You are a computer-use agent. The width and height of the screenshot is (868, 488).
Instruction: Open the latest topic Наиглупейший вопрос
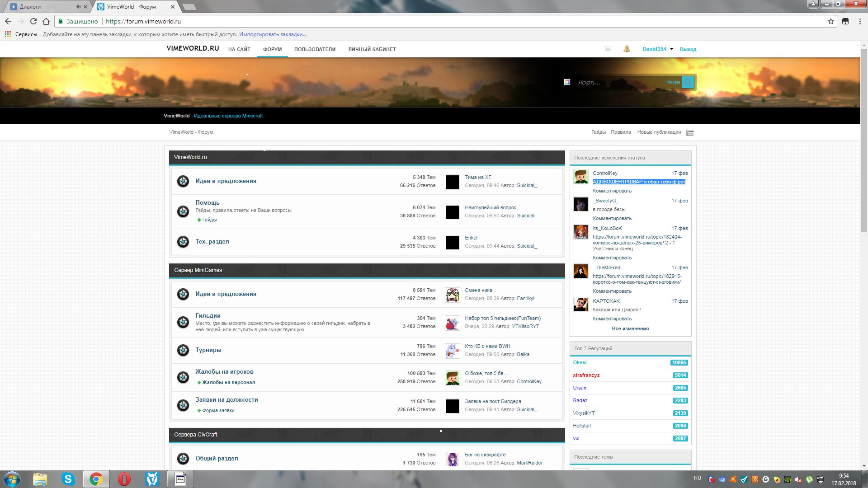coord(491,207)
